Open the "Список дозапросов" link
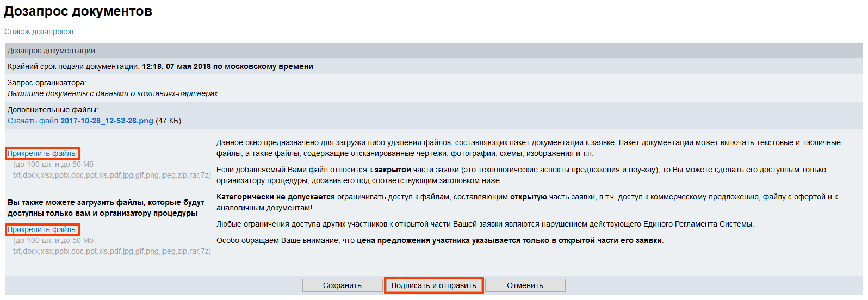Viewport: 868px width, 300px height. 39,32
